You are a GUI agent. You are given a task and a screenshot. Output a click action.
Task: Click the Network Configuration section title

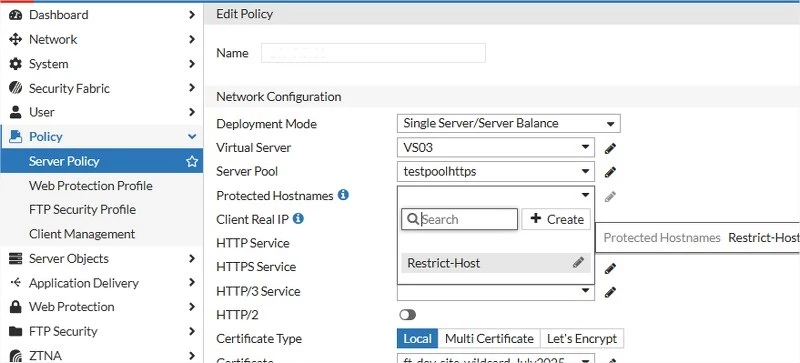coord(279,96)
